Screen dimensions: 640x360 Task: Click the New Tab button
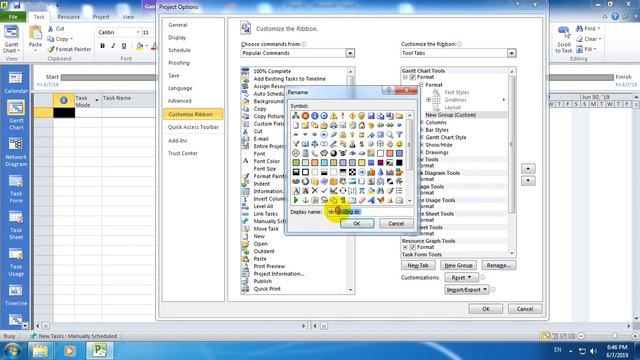tap(418, 265)
